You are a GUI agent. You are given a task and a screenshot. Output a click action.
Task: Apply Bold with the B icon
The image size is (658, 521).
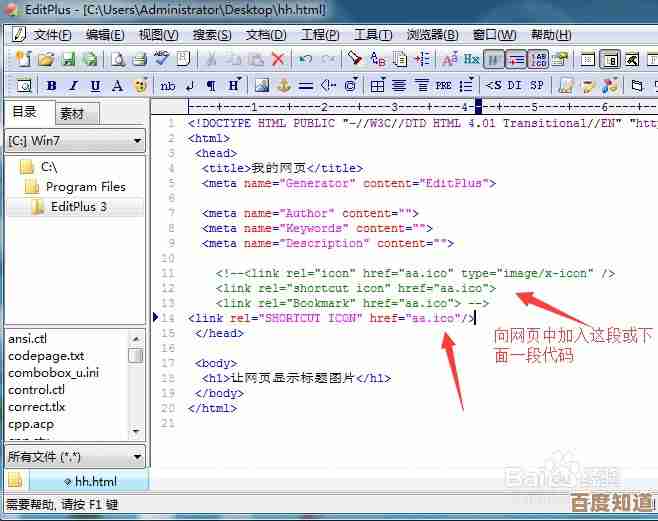point(51,86)
